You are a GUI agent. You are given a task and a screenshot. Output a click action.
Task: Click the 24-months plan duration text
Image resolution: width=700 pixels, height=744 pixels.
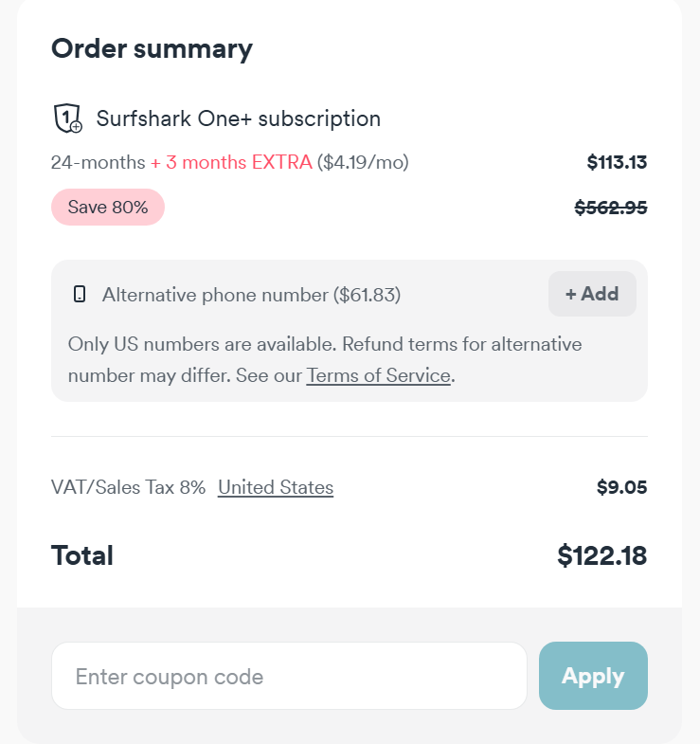point(98,162)
